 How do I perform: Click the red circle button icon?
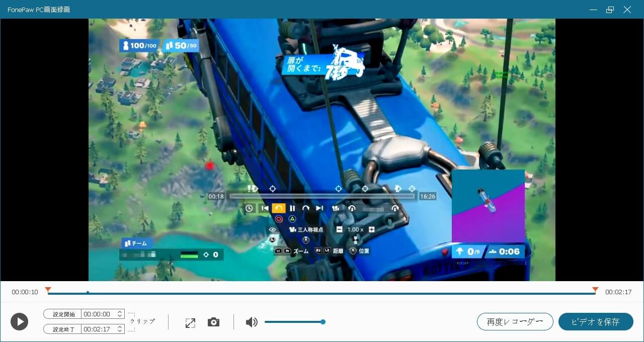pyautogui.click(x=279, y=219)
